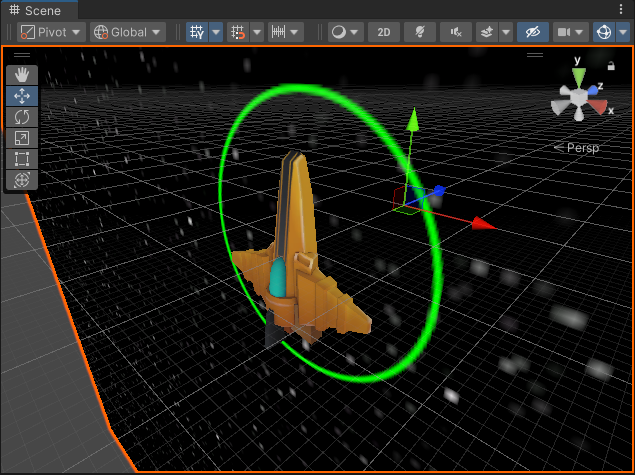Viewport: 635px width, 475px height.
Task: Open the Scene panel kebab menu
Action: pos(620,10)
